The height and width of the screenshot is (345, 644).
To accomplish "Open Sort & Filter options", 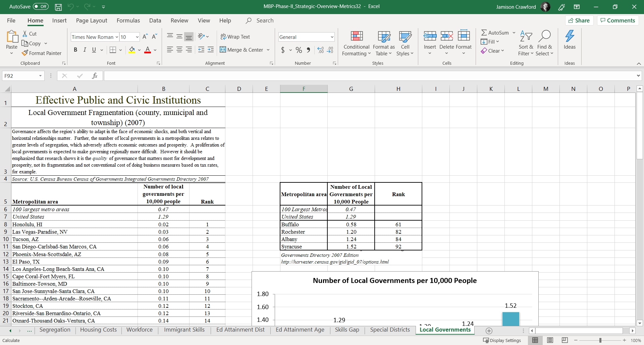I will 526,43.
